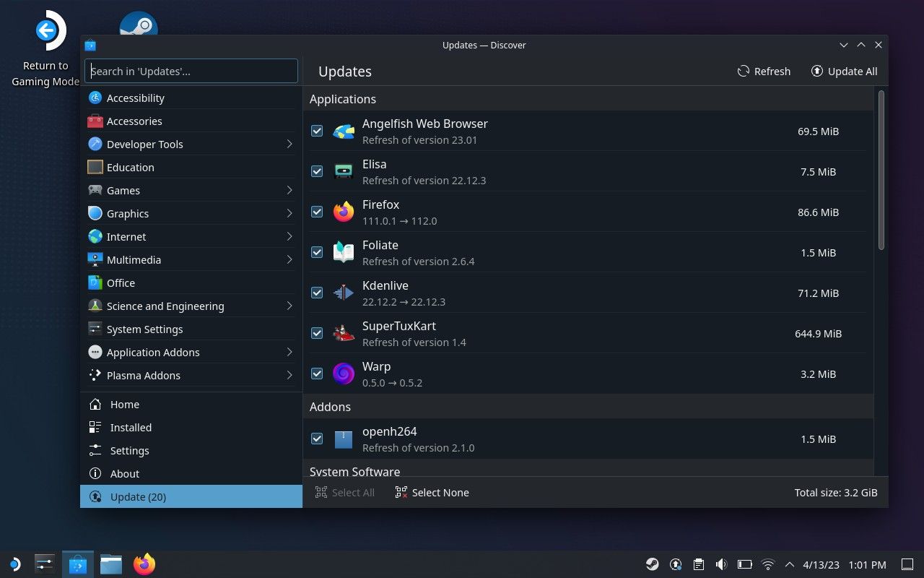
Task: Click the SuperTuxKart app icon
Action: click(x=344, y=334)
